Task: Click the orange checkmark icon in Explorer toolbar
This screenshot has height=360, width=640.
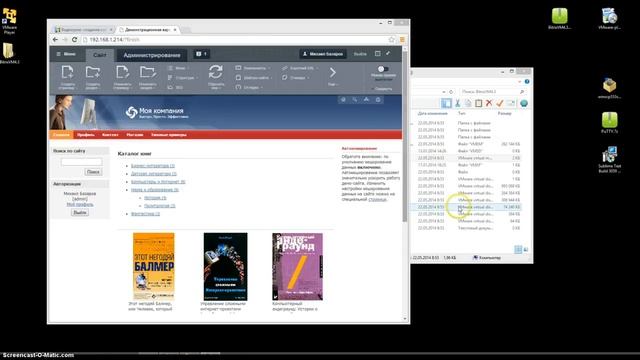Action: [500, 103]
